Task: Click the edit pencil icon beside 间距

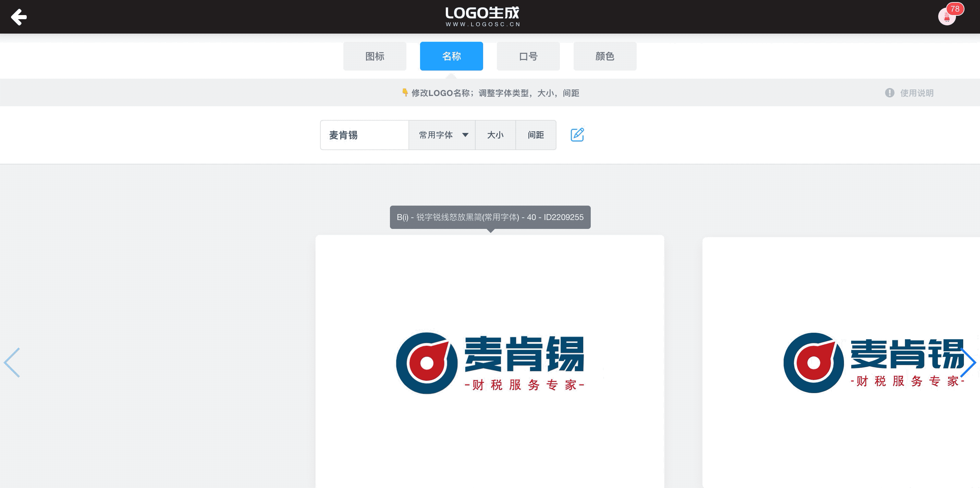Action: (x=577, y=135)
